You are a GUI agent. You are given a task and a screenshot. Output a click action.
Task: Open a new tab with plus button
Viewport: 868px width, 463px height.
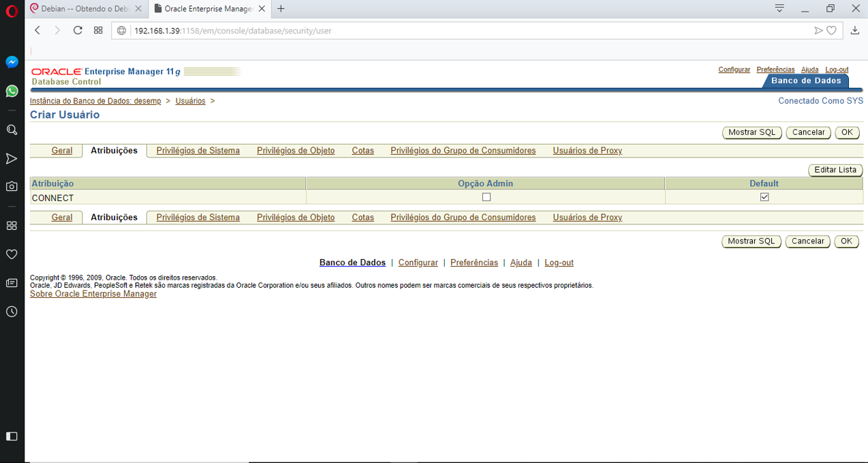[x=281, y=9]
